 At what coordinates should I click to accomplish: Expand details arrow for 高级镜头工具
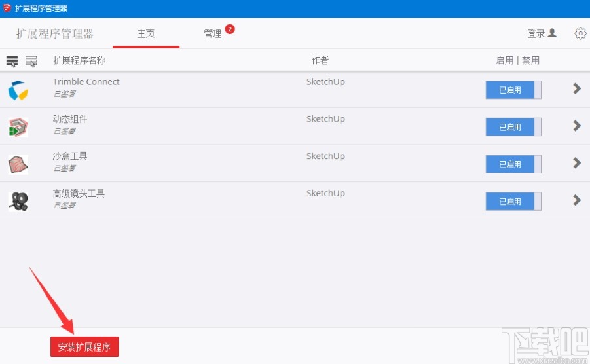coord(577,200)
